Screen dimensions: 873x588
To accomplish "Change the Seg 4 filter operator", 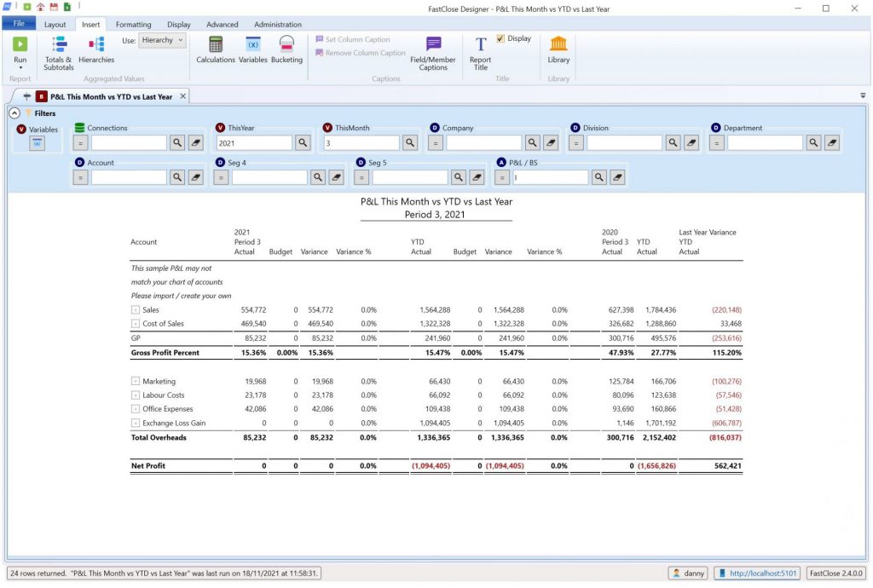I will 221,177.
